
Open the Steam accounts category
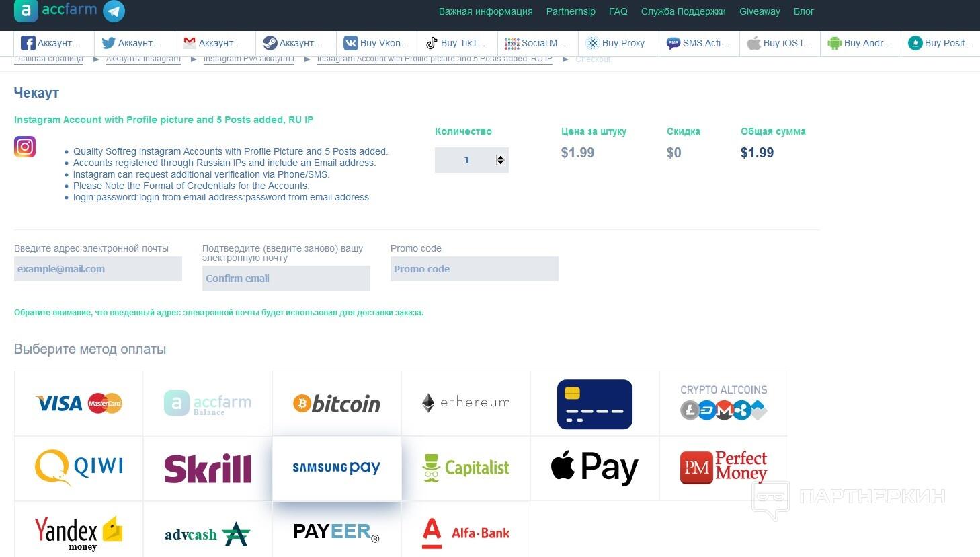pyautogui.click(x=296, y=43)
